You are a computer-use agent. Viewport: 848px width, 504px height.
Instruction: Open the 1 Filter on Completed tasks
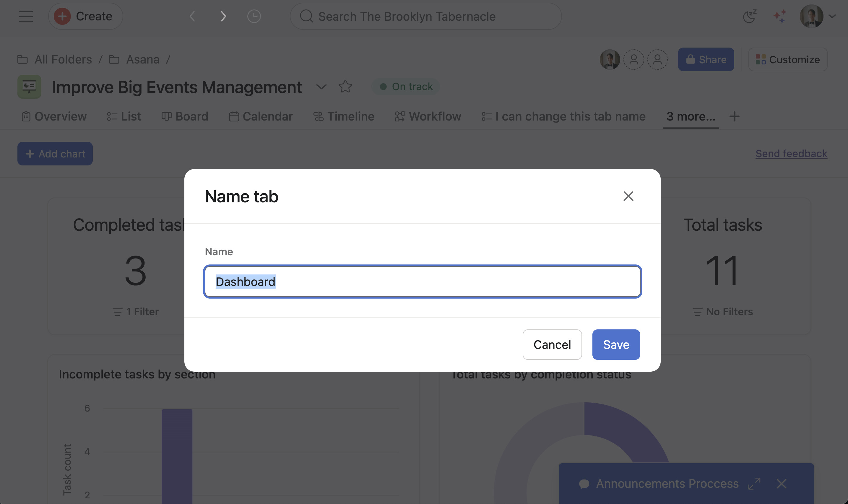click(136, 311)
